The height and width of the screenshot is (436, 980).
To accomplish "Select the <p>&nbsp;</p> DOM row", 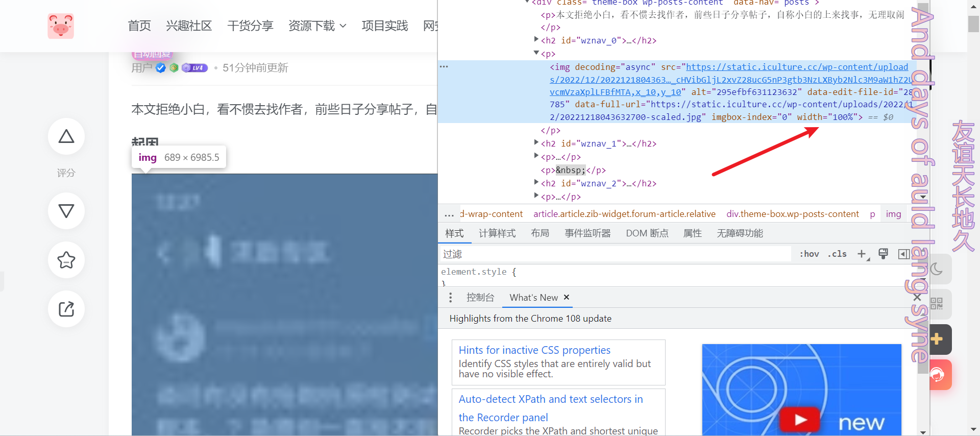I will coord(573,170).
